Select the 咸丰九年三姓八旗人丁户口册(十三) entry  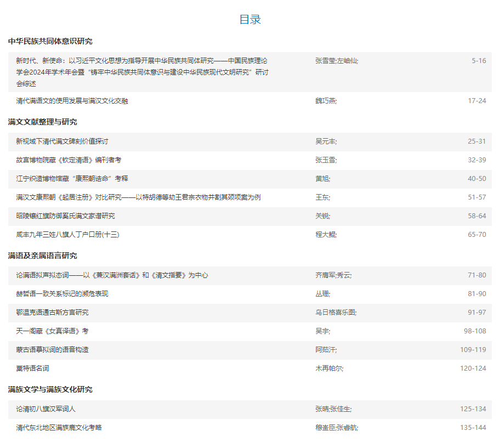[67, 235]
